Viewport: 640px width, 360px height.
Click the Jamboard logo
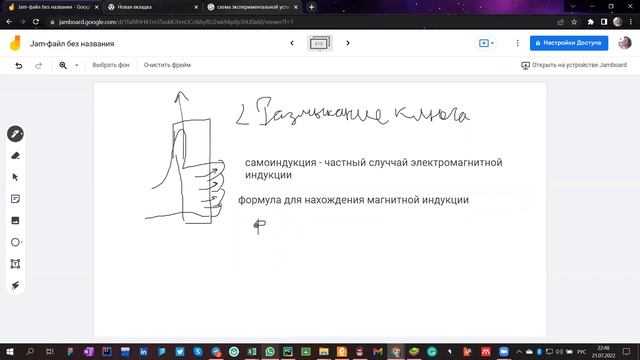click(15, 43)
